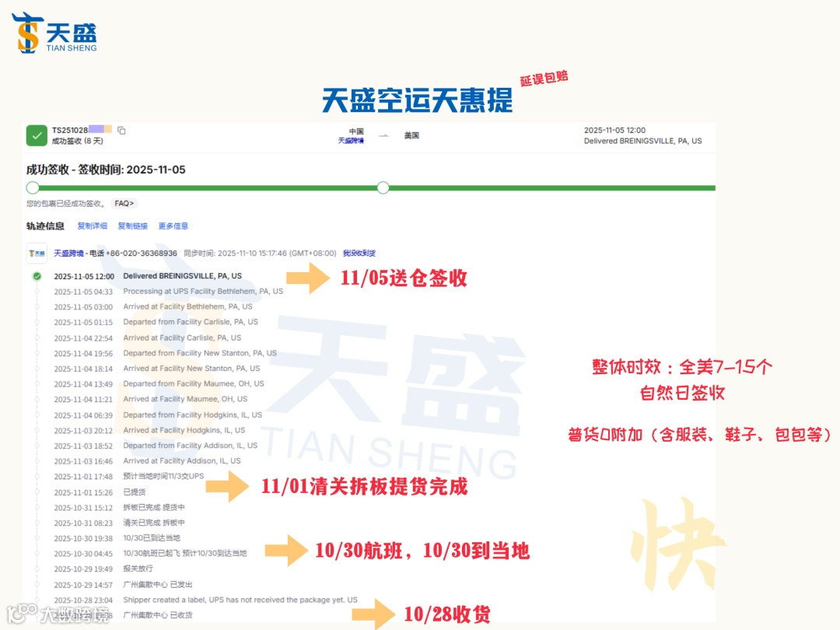Select row 已提货
This screenshot has height=630, width=840.
(x=100, y=492)
